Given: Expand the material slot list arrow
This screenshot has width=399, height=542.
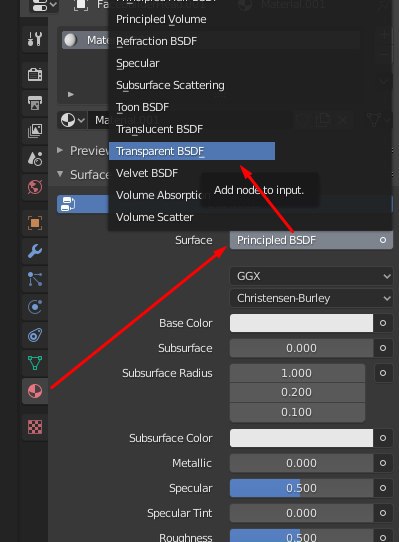Looking at the screenshot, I should [x=71, y=94].
